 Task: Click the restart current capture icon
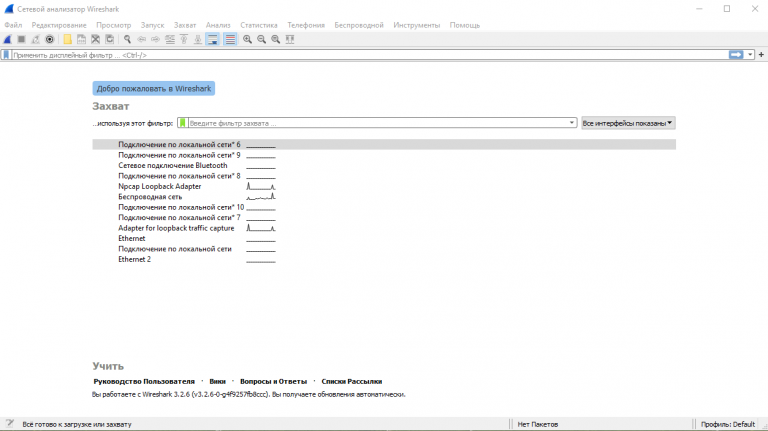(x=35, y=39)
